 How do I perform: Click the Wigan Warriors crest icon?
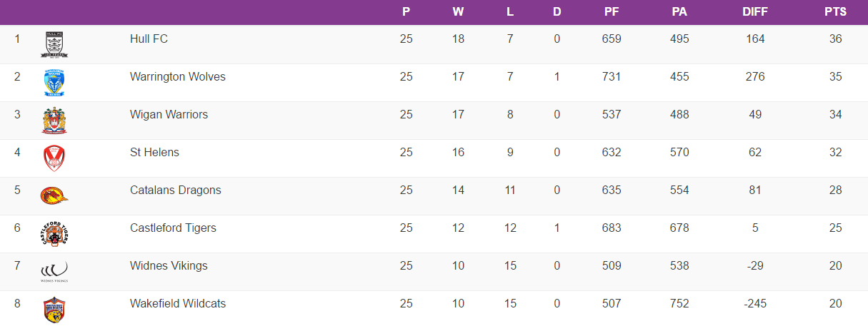[x=54, y=121]
